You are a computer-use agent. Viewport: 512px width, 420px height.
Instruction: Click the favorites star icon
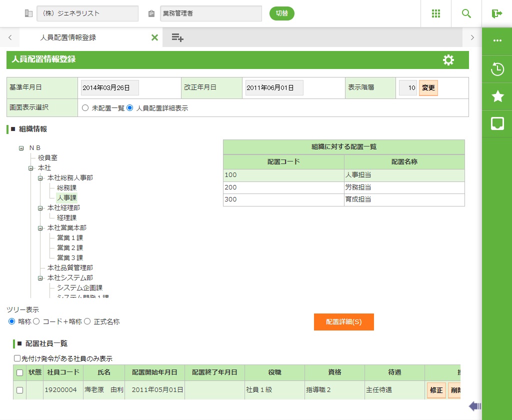tap(497, 96)
